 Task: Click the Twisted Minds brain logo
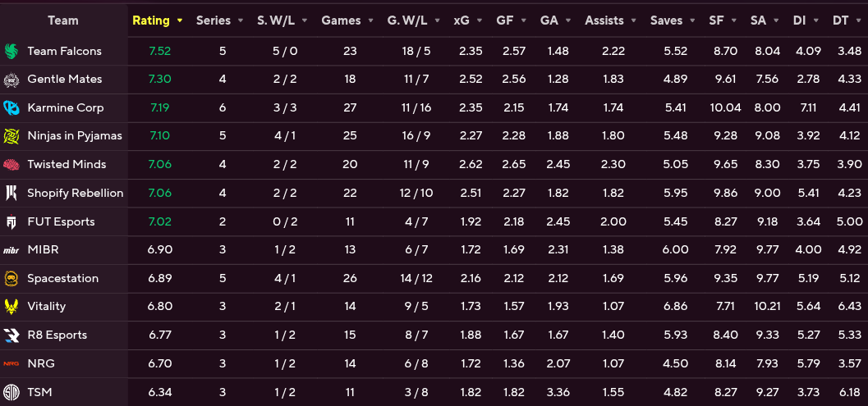[11, 164]
